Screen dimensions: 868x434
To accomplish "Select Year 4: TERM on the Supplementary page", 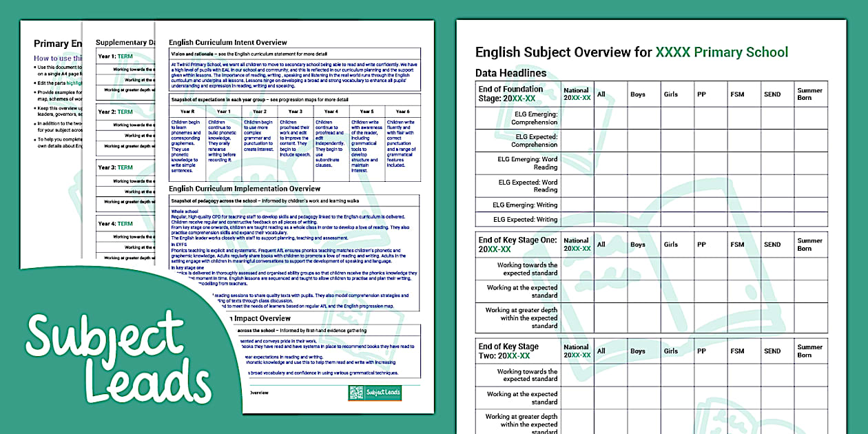I will pos(115,223).
